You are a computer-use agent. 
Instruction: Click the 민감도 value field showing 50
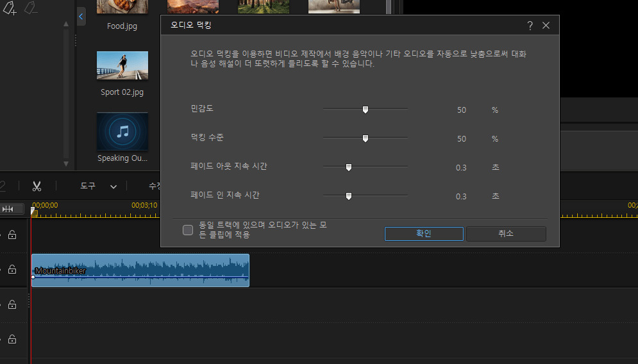[x=462, y=110]
